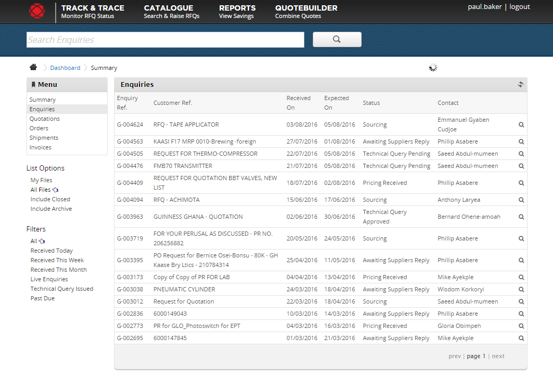553x392 pixels.
Task: Choose All Files list option
Action: [x=40, y=190]
